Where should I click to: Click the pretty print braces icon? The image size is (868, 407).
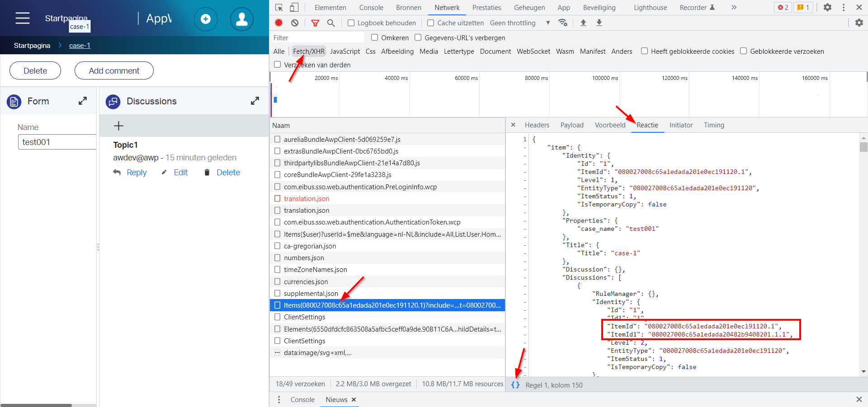coord(515,385)
